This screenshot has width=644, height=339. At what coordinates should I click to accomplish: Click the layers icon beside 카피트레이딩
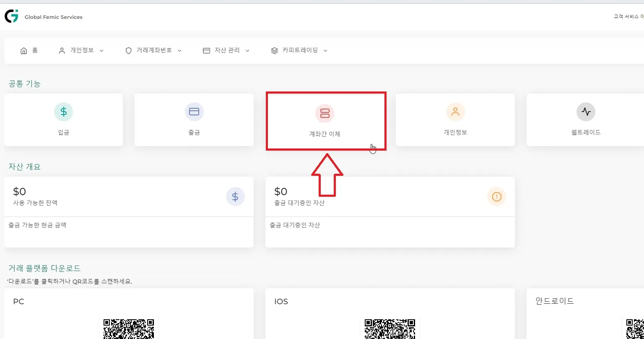click(275, 51)
